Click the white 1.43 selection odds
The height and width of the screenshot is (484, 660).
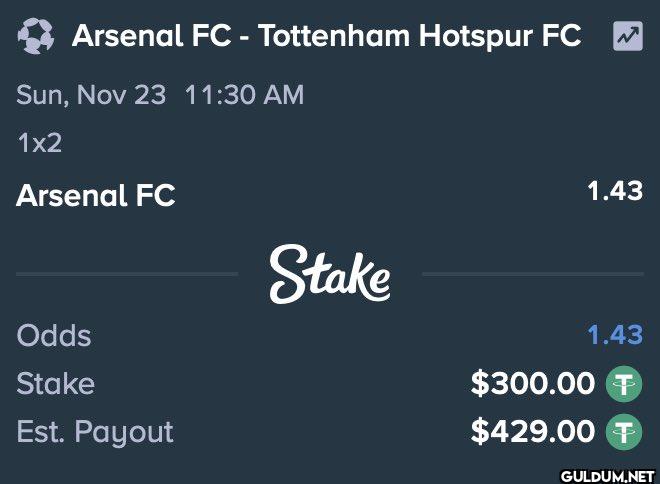tap(615, 191)
